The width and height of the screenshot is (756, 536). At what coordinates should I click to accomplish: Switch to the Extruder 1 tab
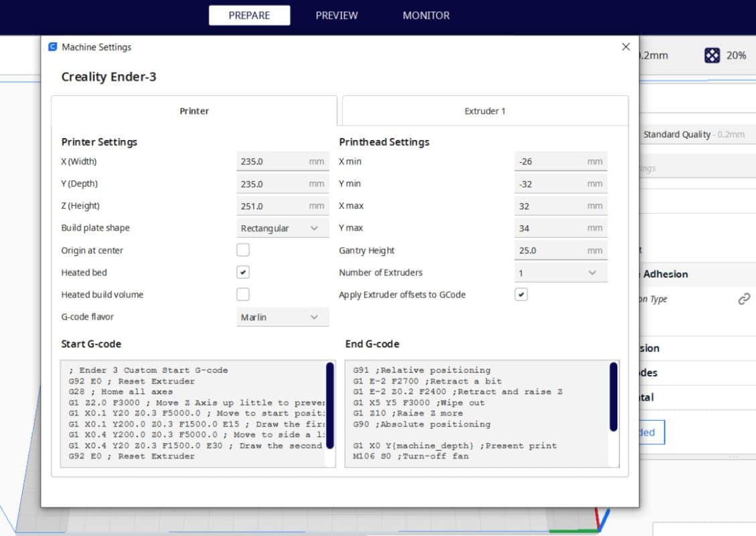(x=484, y=111)
